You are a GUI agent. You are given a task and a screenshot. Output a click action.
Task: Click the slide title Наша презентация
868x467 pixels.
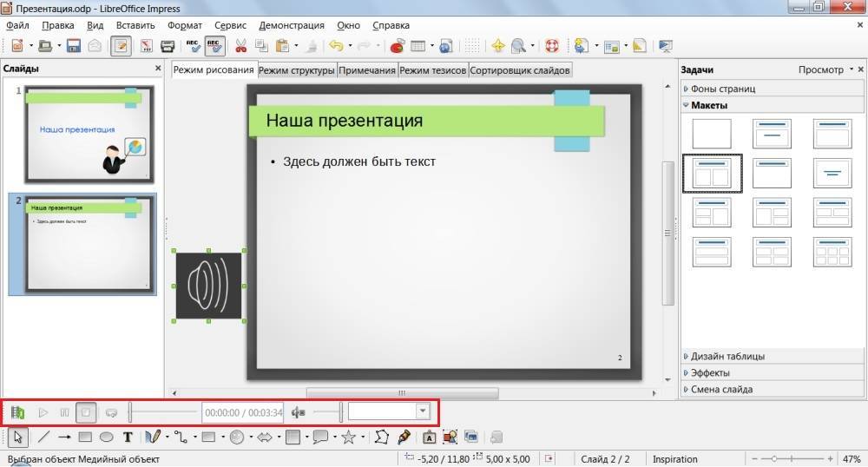click(345, 120)
